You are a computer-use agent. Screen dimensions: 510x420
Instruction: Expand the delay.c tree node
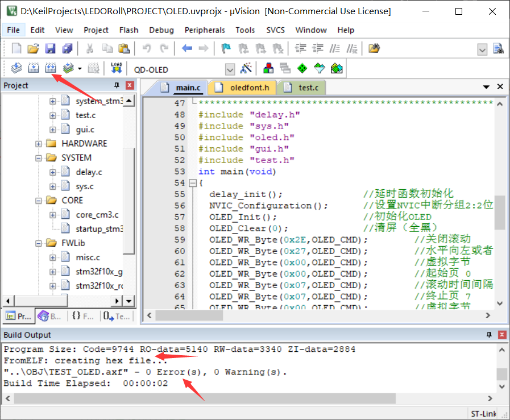coord(53,172)
